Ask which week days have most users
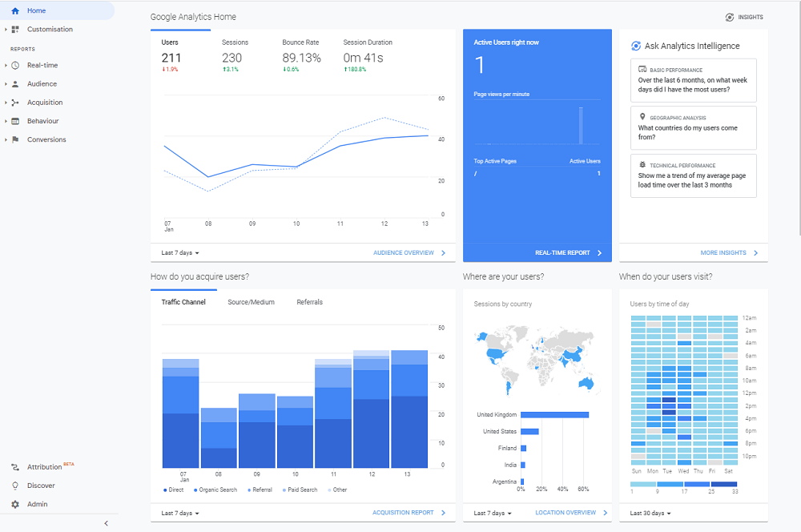801x532 pixels. pyautogui.click(x=693, y=80)
